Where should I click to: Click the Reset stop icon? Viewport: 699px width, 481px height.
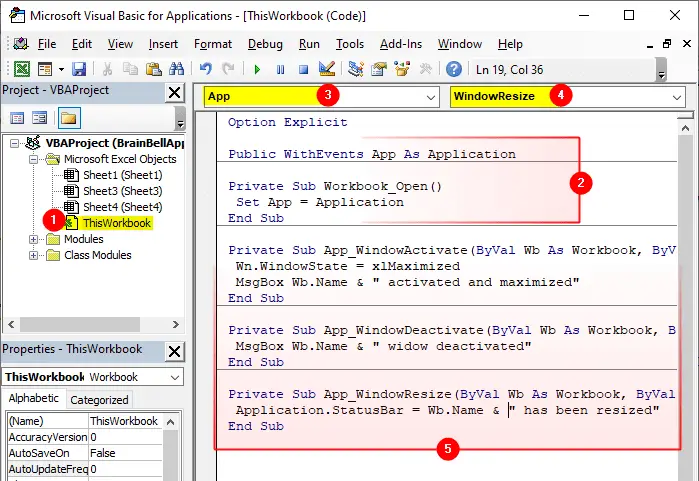tap(304, 70)
